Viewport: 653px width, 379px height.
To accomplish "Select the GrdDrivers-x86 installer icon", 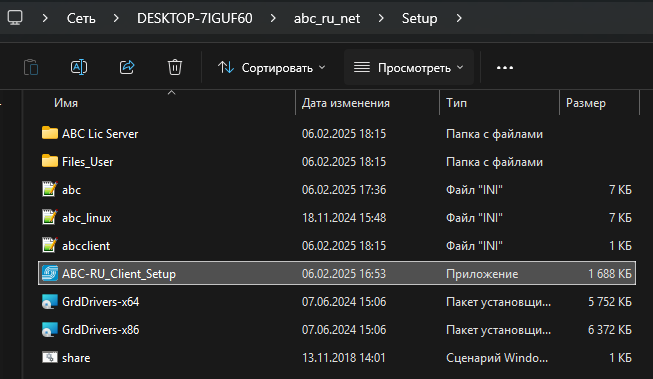I will coord(50,329).
